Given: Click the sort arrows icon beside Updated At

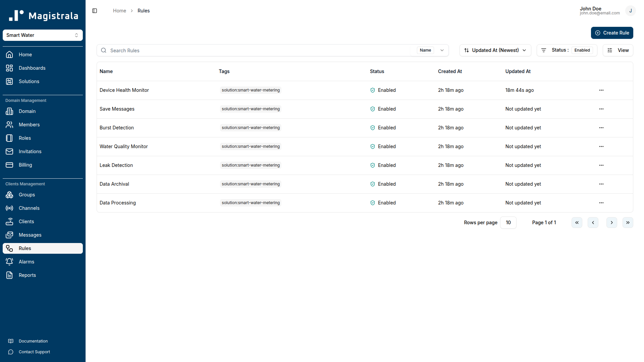Looking at the screenshot, I should pyautogui.click(x=467, y=50).
